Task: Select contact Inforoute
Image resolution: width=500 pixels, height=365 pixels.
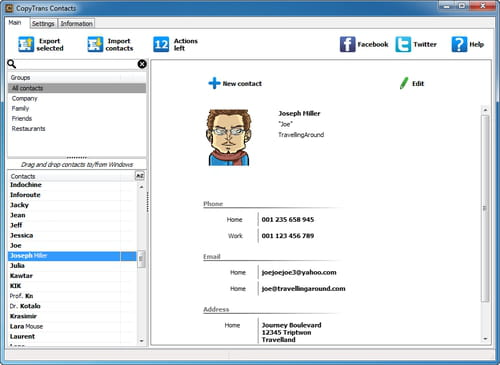Action: pyautogui.click(x=72, y=195)
